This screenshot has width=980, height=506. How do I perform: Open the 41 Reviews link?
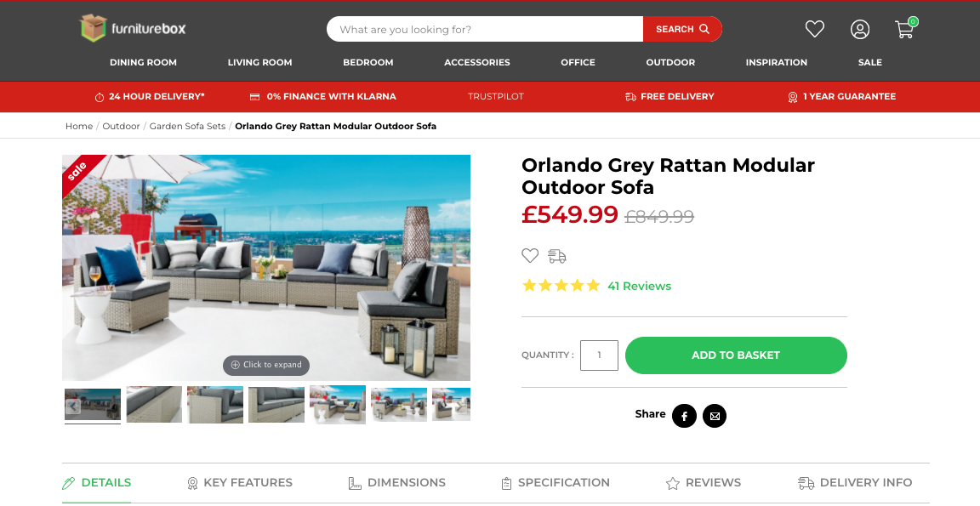pyautogui.click(x=640, y=286)
